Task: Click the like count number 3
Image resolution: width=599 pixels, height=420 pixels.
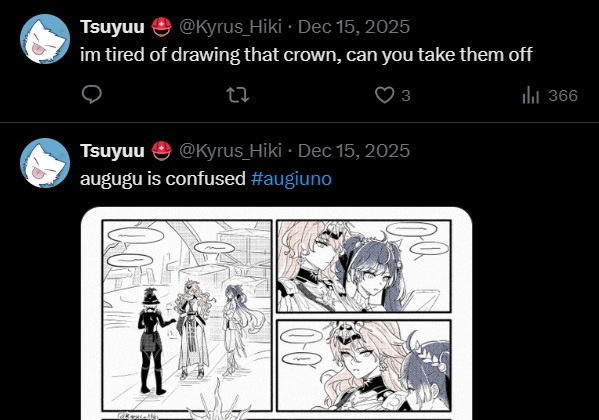Action: tap(406, 96)
